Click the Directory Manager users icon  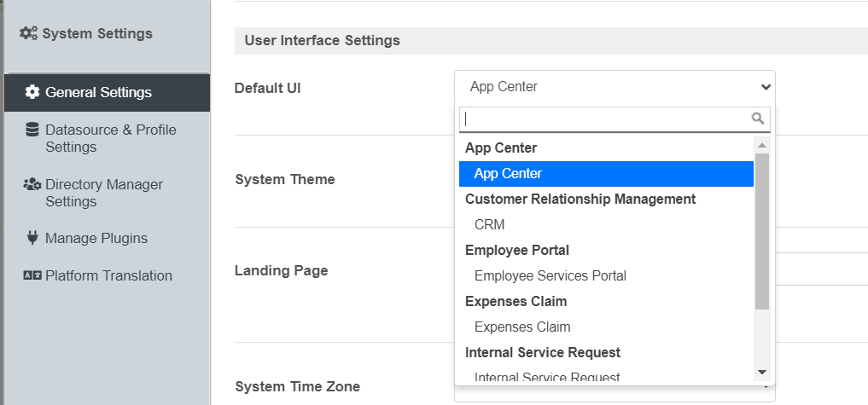(x=32, y=184)
